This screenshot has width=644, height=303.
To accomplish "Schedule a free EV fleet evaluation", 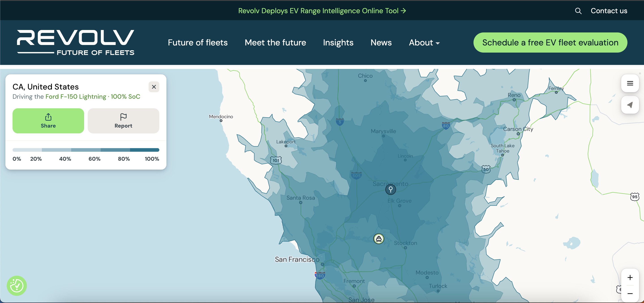I will (550, 43).
